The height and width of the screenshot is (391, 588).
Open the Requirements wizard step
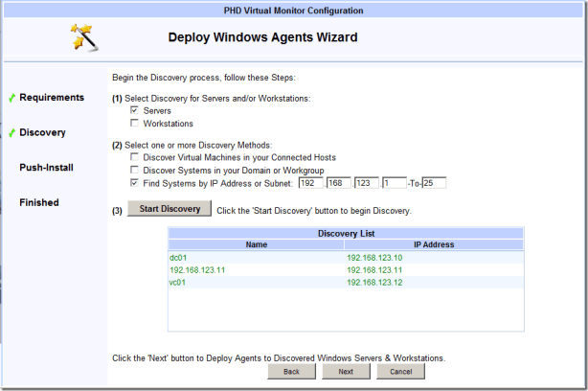coord(52,98)
